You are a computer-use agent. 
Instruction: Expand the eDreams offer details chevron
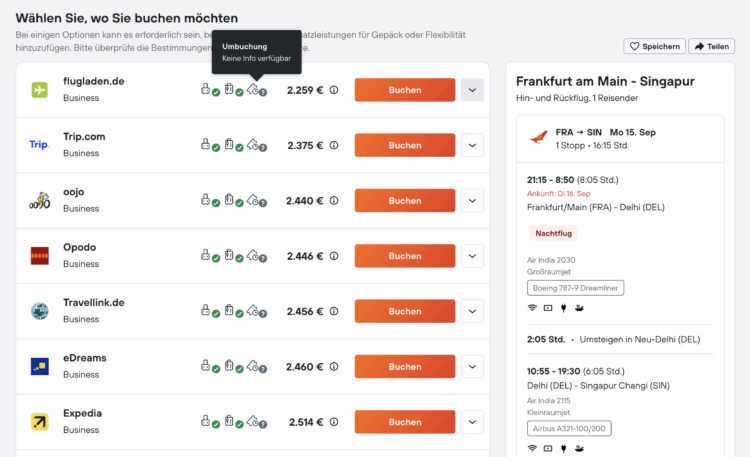tap(472, 367)
